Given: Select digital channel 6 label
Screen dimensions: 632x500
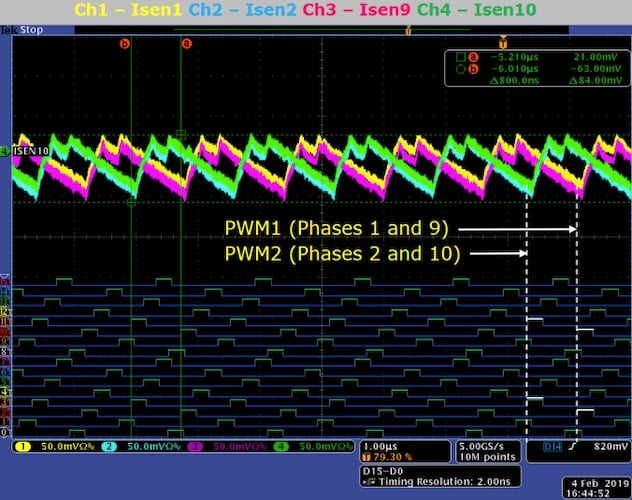Looking at the screenshot, I should tap(5, 371).
